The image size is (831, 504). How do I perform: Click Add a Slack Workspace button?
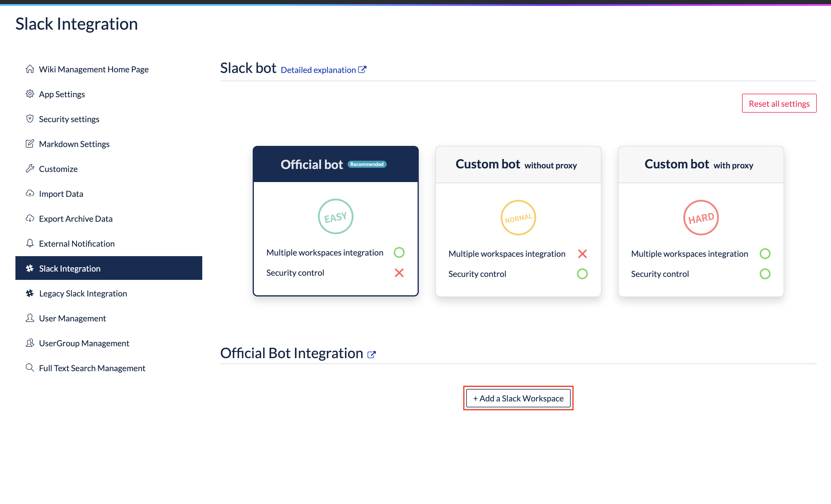[518, 398]
